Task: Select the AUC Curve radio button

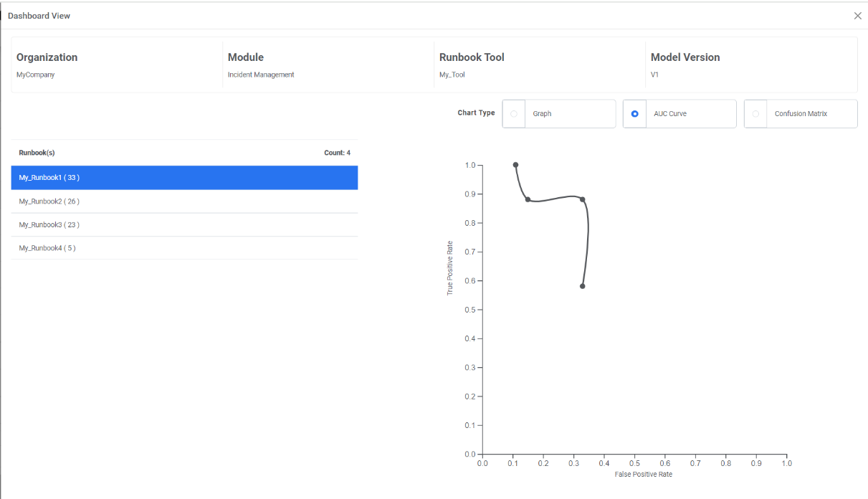Action: click(x=635, y=114)
